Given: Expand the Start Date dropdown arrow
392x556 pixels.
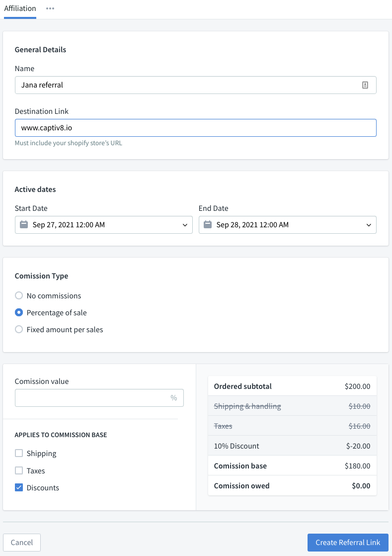Looking at the screenshot, I should coord(185,225).
